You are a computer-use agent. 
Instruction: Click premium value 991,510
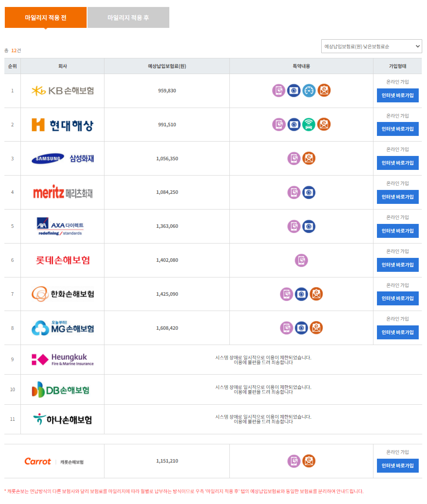tap(167, 125)
